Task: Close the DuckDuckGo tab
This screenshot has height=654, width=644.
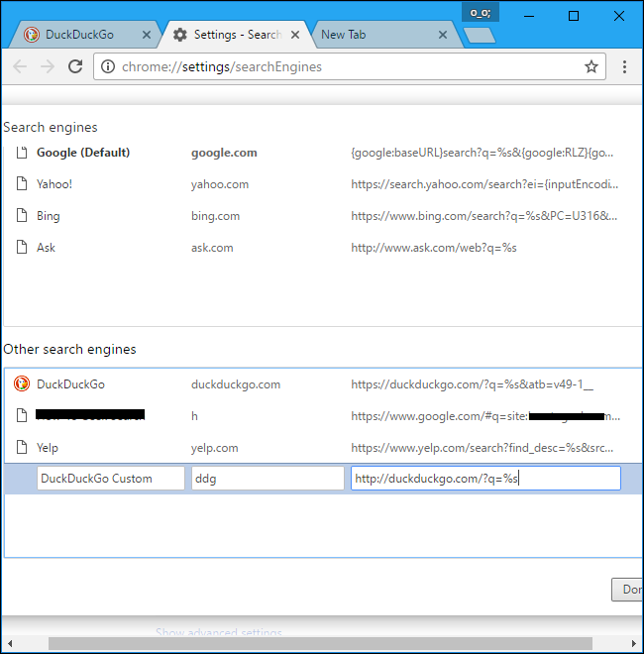Action: point(147,35)
